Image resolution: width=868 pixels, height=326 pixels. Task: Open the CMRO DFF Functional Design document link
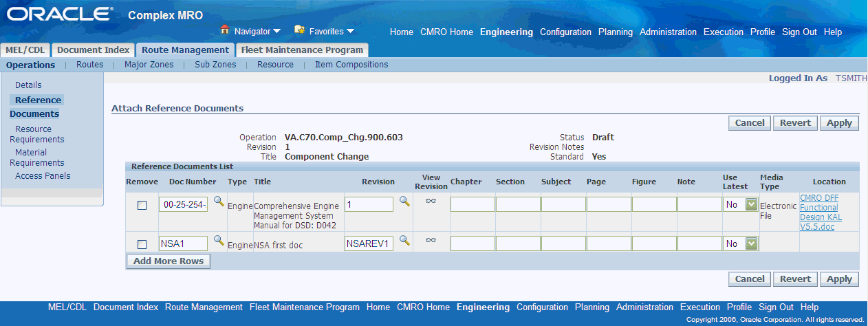click(x=821, y=212)
